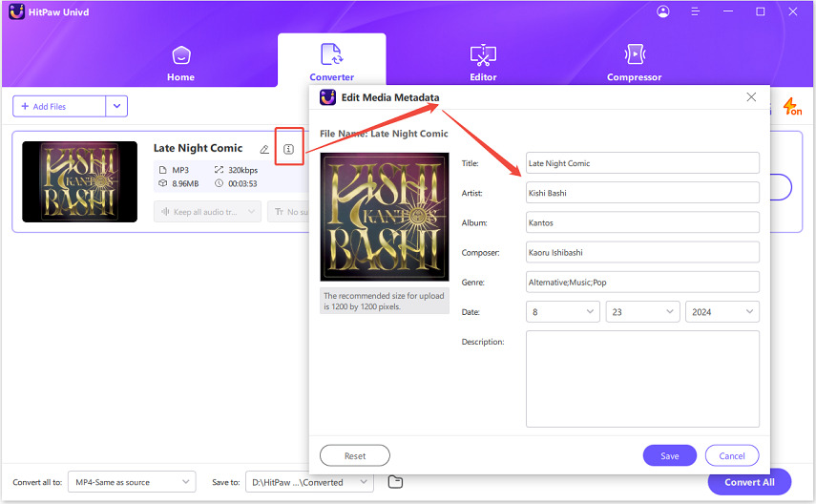Click into the Artist field containing Kishi Bashi
This screenshot has width=816, height=504.
click(642, 193)
